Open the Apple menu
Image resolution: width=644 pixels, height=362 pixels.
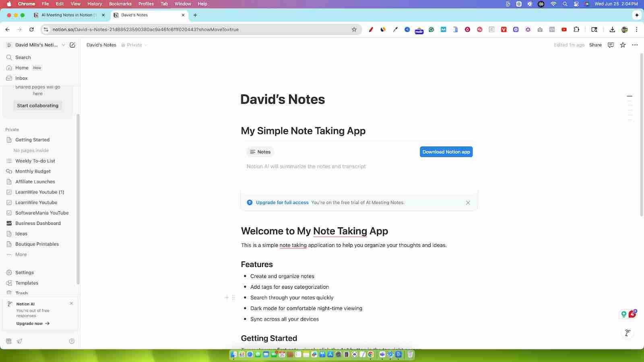[x=9, y=4]
